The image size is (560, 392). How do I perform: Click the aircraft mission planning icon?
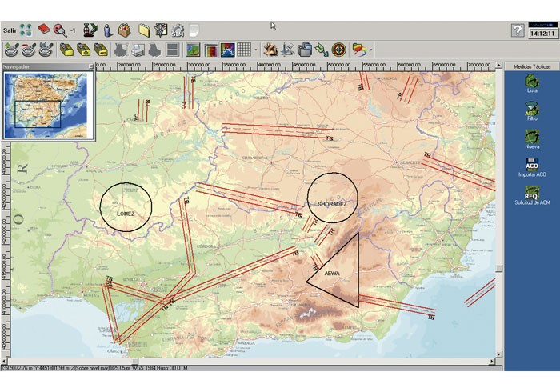coord(161,30)
